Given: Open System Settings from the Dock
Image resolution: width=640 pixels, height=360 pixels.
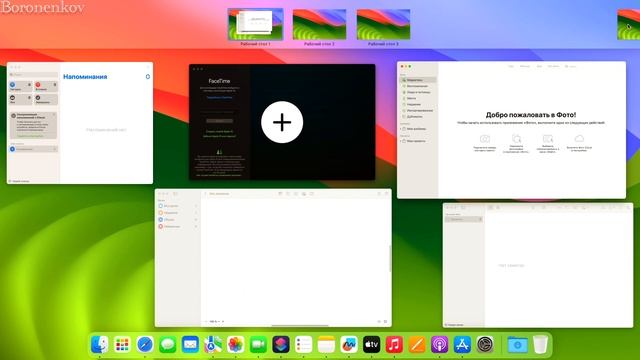Looking at the screenshot, I should tap(485, 345).
